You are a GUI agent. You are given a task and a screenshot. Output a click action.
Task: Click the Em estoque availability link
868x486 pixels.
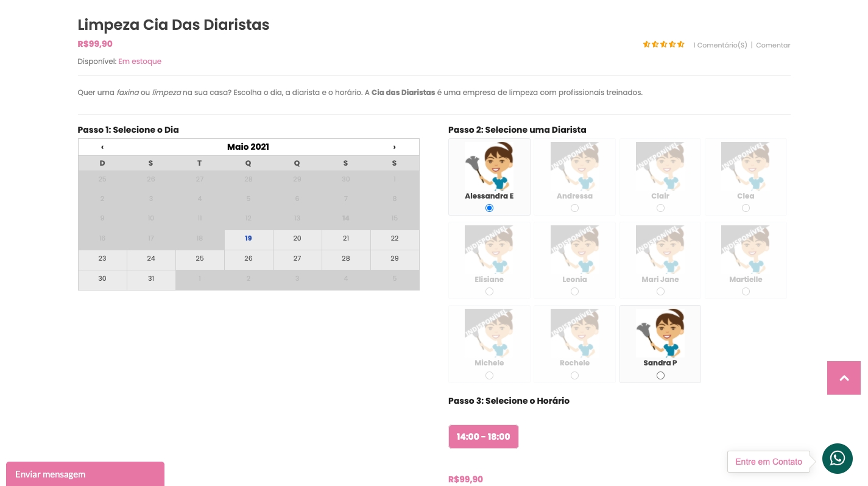pos(139,62)
